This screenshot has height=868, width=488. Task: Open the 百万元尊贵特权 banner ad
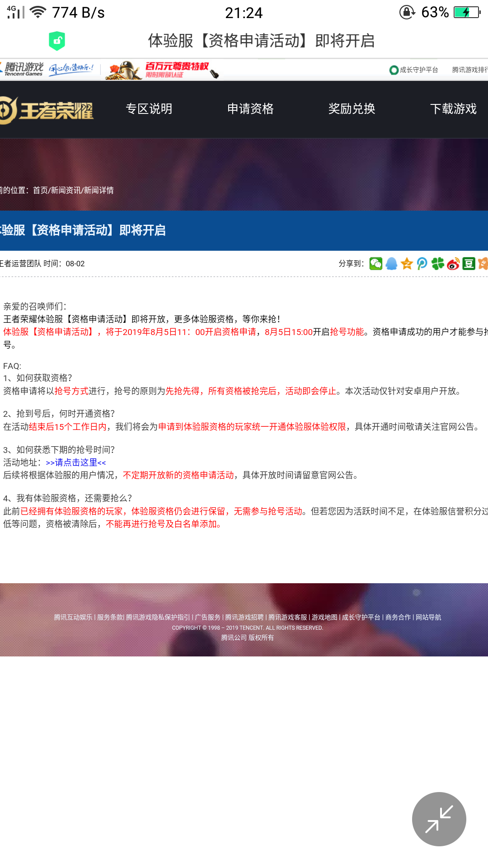[163, 70]
